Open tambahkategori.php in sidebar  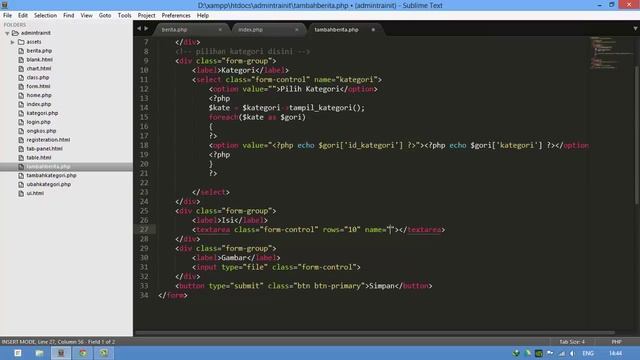point(51,176)
